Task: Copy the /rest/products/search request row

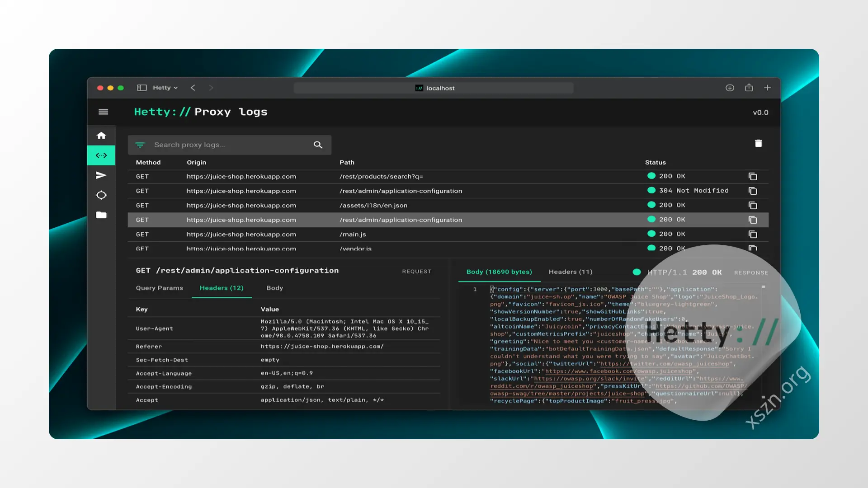Action: click(x=753, y=176)
